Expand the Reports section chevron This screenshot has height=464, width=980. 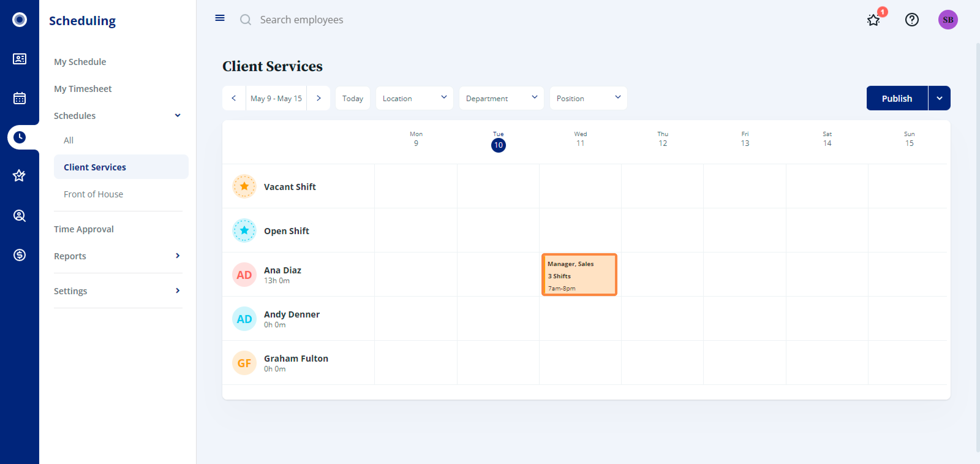pyautogui.click(x=177, y=256)
